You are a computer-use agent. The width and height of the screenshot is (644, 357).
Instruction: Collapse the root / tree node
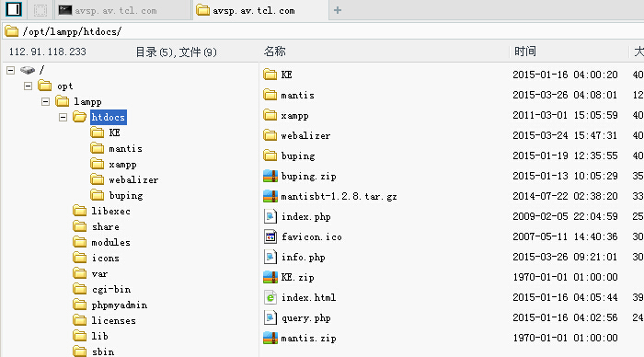11,70
